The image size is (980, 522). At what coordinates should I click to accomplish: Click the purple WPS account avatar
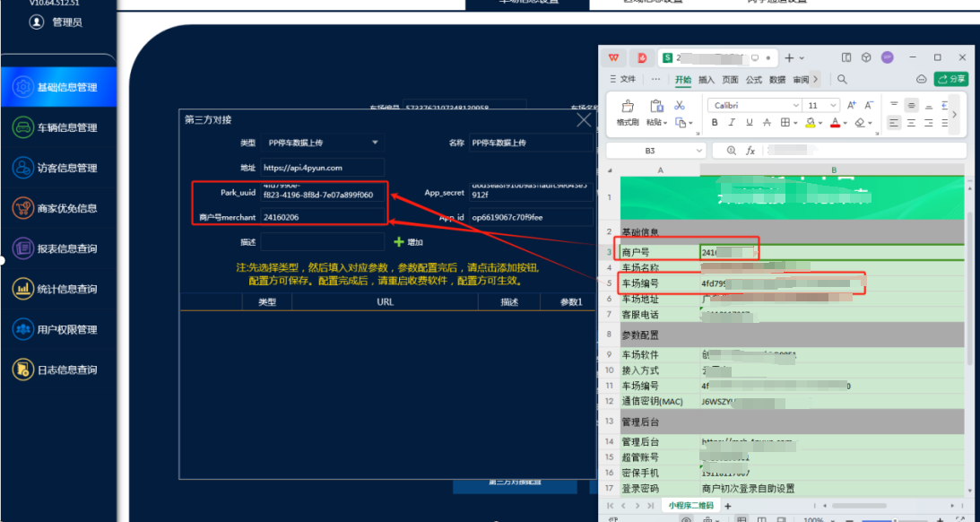888,57
